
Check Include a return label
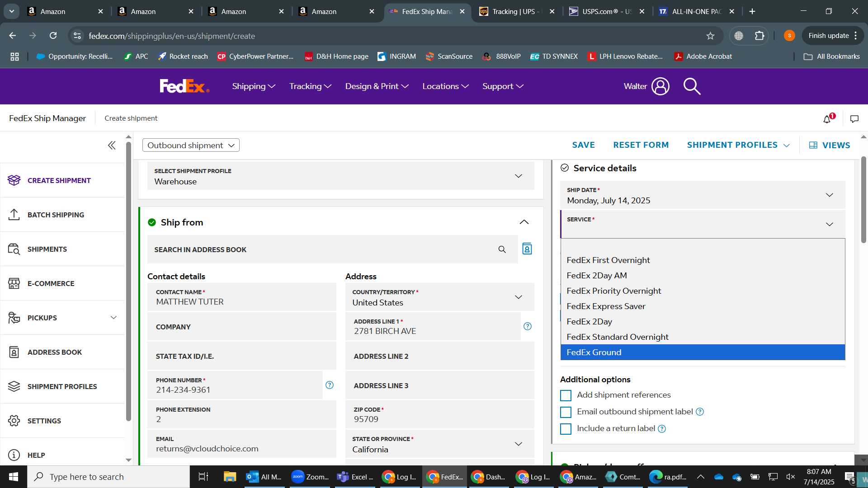coord(566,429)
